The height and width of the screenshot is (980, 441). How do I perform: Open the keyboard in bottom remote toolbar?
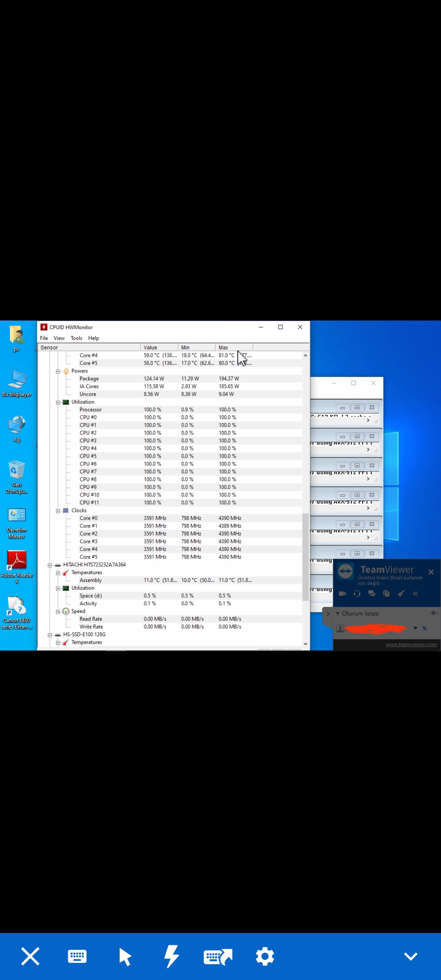pos(77,956)
